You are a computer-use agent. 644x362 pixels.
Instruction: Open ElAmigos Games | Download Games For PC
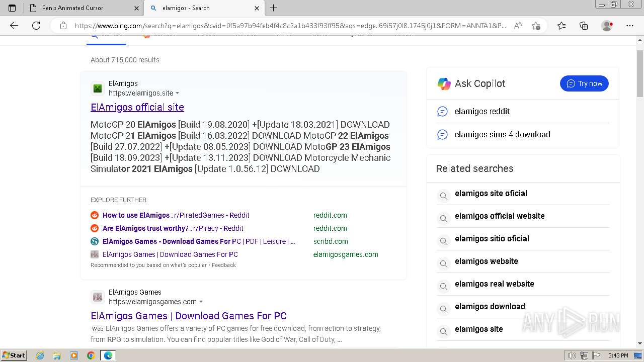(x=189, y=316)
